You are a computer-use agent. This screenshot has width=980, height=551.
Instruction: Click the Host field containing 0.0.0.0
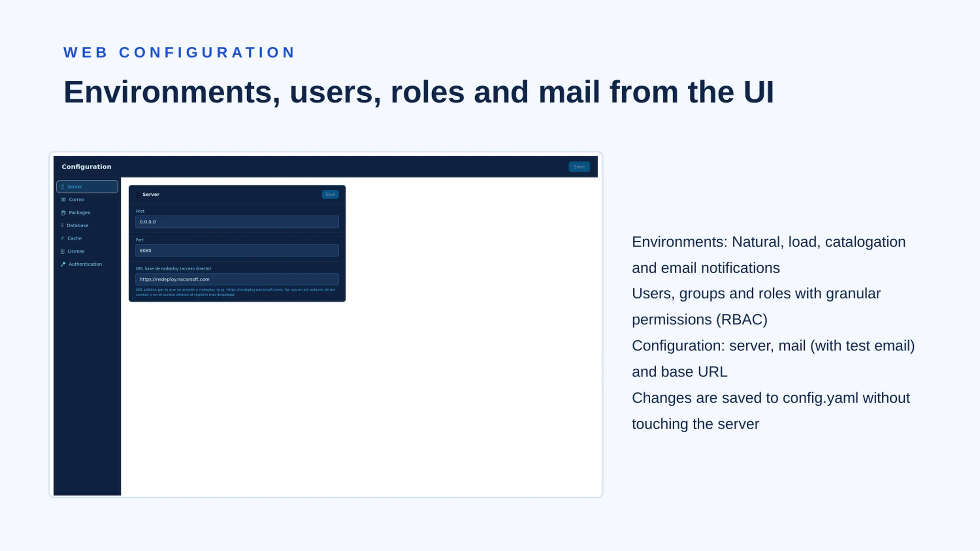237,222
